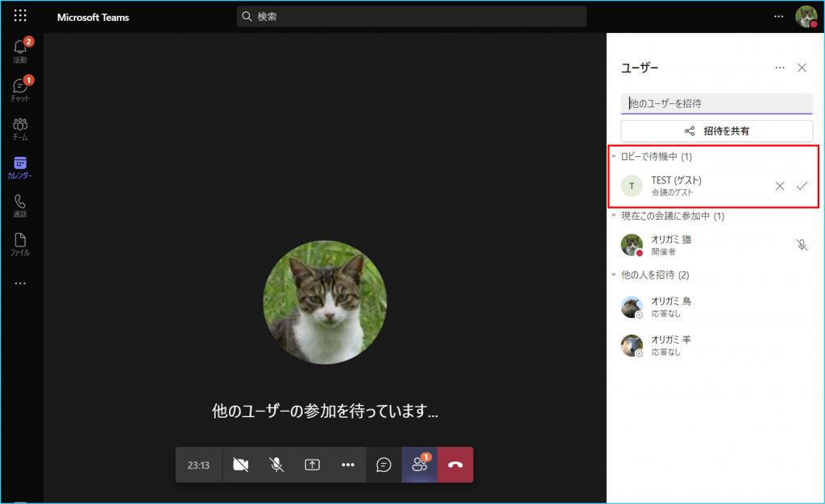Click the search box at top
Image resolution: width=825 pixels, height=504 pixels.
(x=412, y=16)
